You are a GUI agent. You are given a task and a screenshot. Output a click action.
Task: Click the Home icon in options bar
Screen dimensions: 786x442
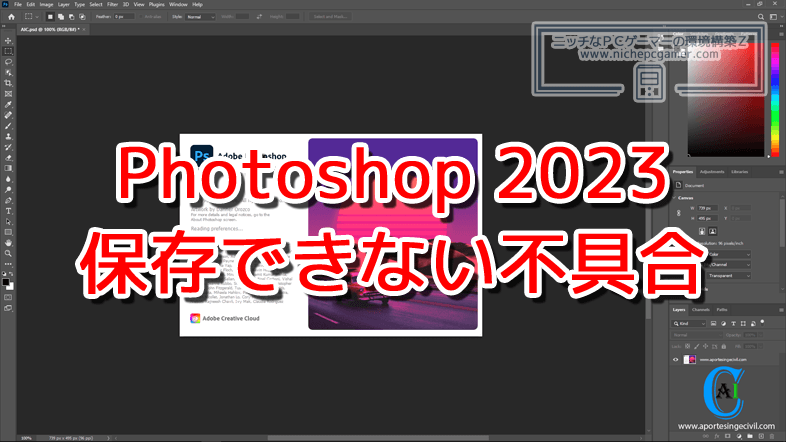(11, 17)
